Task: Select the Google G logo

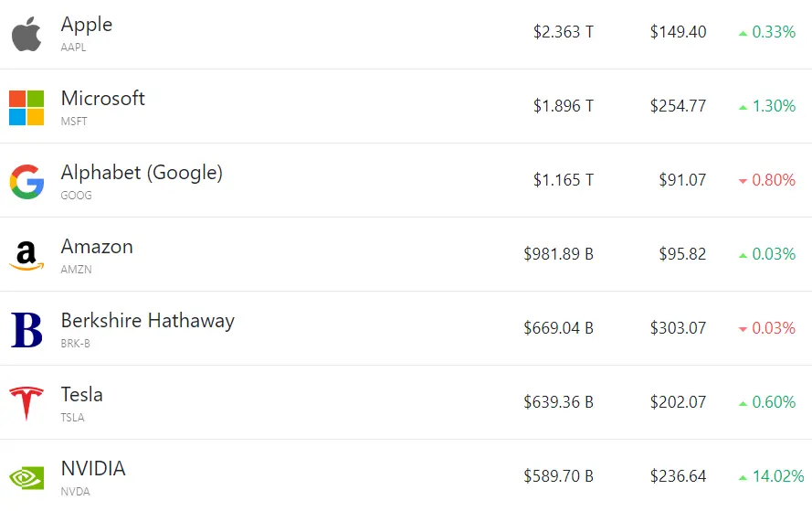Action: click(x=26, y=182)
